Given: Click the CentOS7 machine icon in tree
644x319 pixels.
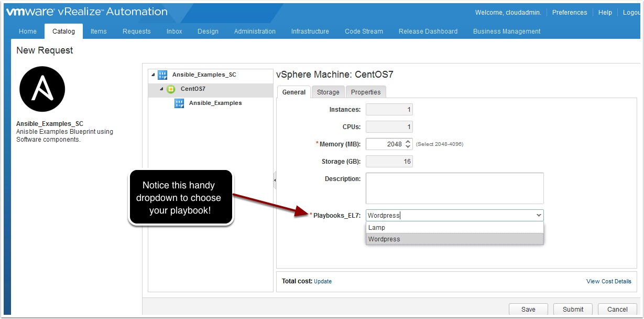Looking at the screenshot, I should click(171, 89).
